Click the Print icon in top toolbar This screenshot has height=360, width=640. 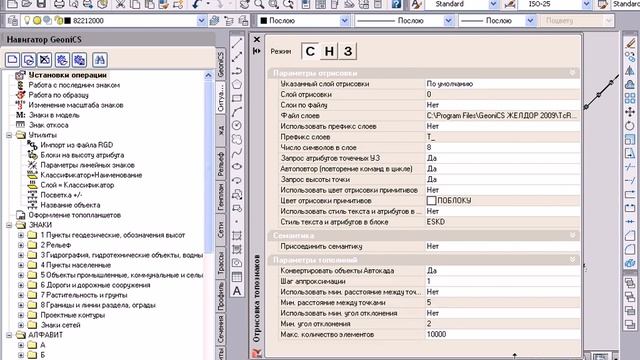point(59,4)
